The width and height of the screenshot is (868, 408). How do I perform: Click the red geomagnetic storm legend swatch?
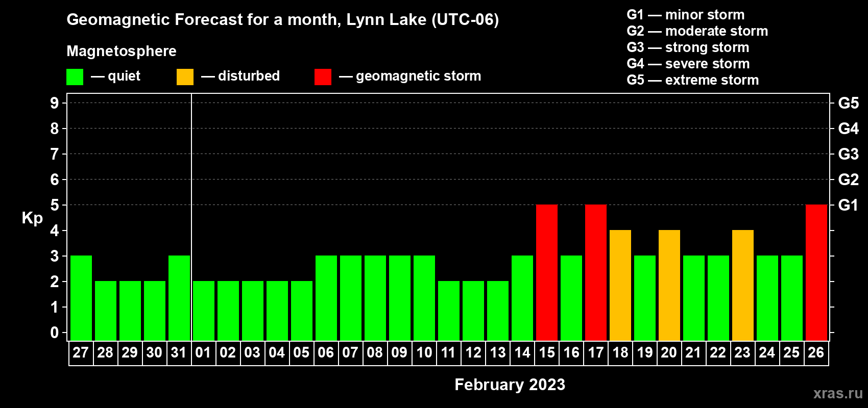pyautogui.click(x=323, y=77)
